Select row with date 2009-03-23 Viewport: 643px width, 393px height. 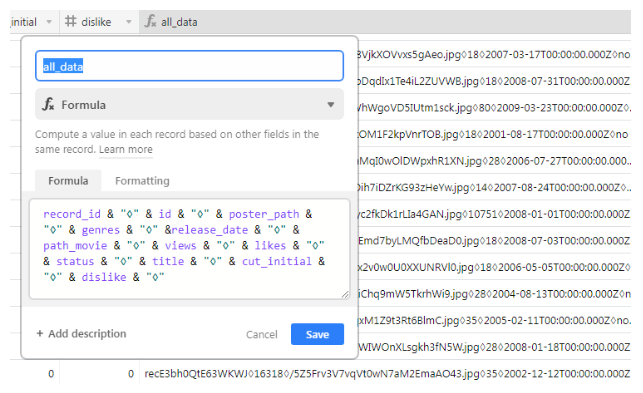pyautogui.click(x=494, y=107)
